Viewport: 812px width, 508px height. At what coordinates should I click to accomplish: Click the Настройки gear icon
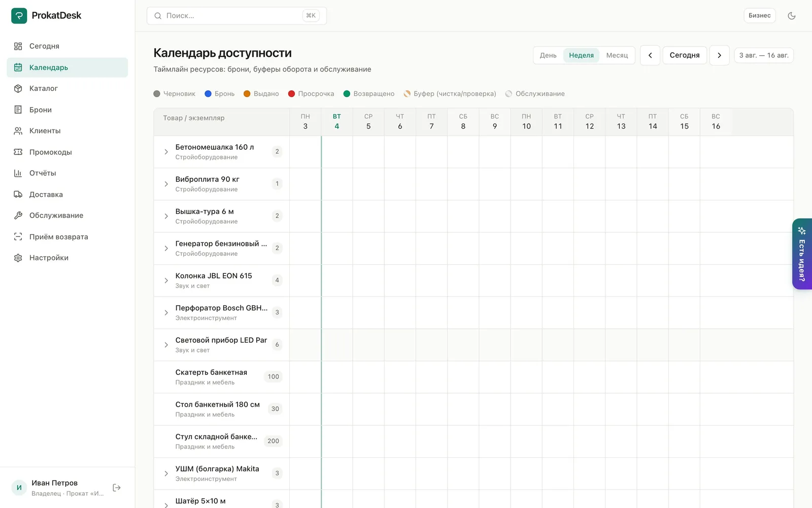tap(18, 258)
